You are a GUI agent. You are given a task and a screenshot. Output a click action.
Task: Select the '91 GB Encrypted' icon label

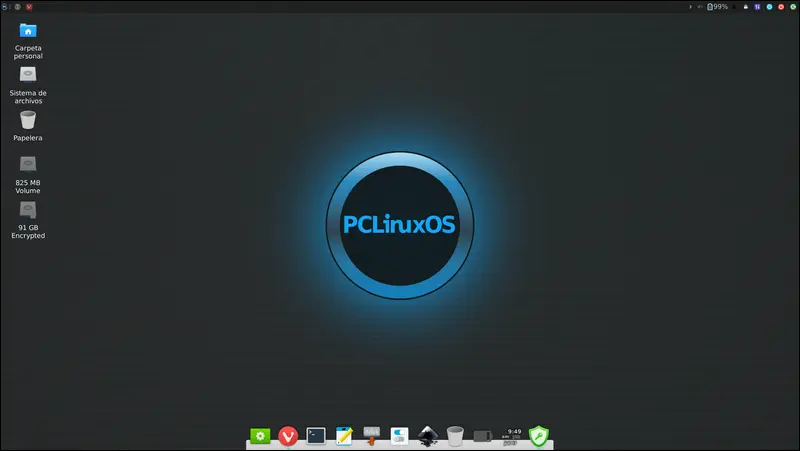pyautogui.click(x=28, y=232)
